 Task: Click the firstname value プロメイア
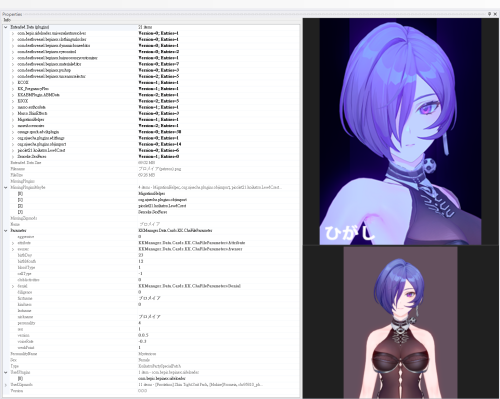(x=149, y=298)
